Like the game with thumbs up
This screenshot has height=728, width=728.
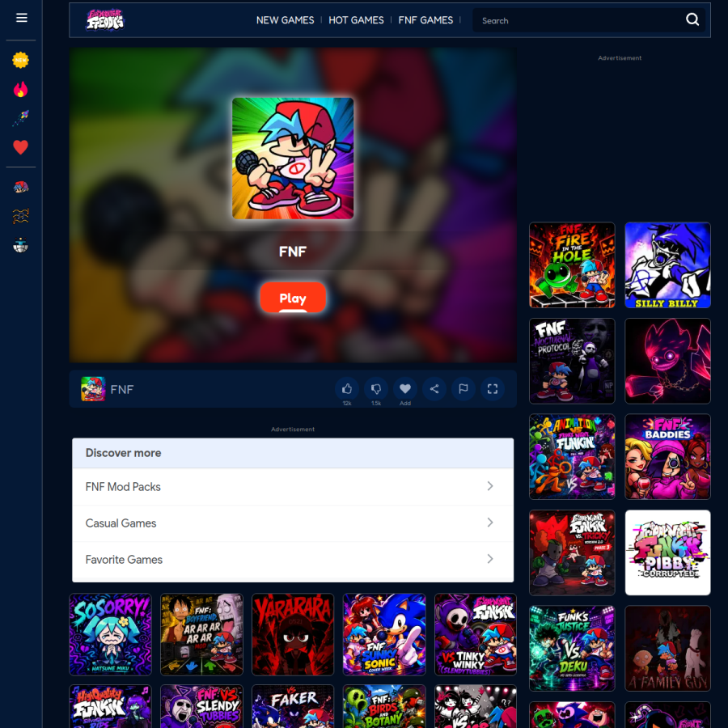click(x=347, y=388)
